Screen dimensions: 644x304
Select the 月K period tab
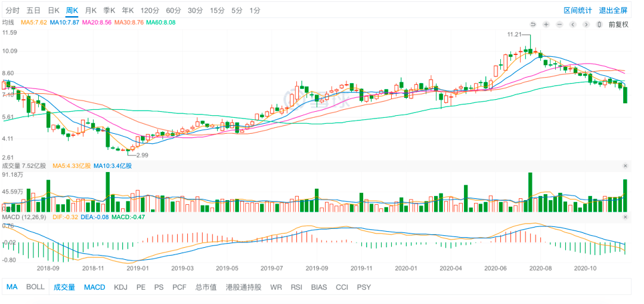(91, 10)
